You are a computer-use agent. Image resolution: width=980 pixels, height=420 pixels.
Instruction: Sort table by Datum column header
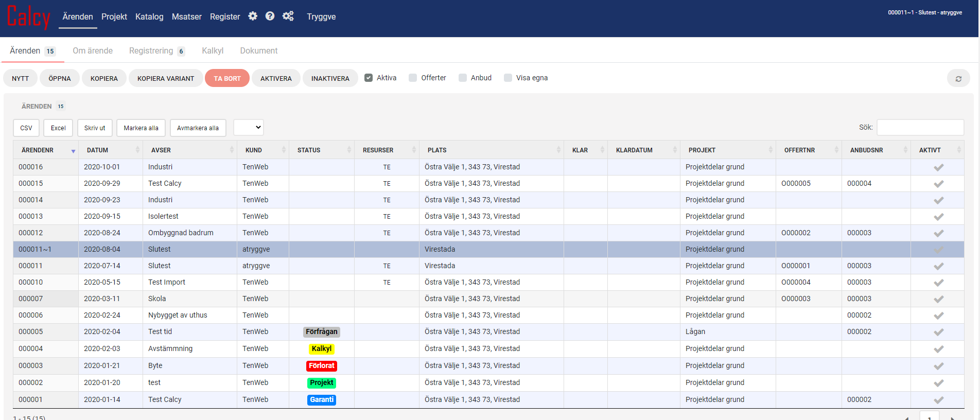pos(98,150)
